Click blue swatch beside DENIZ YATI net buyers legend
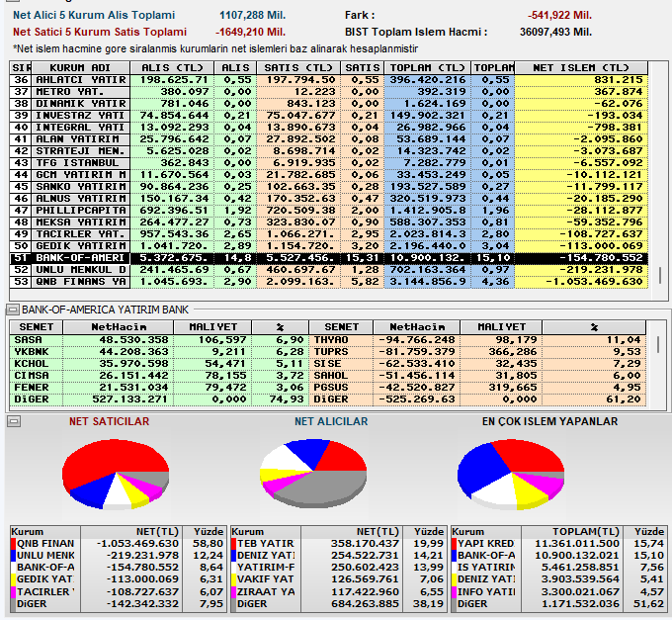The image size is (672, 620). [234, 556]
